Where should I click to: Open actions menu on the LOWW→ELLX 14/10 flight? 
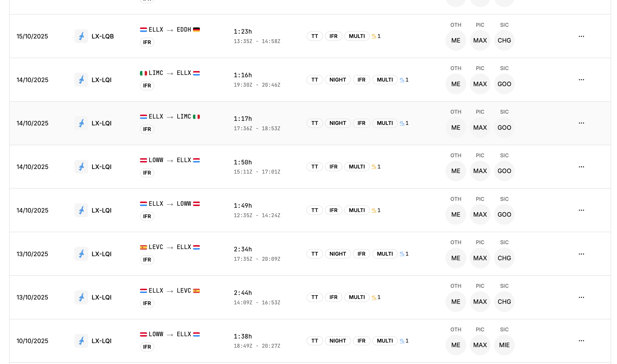point(582,166)
